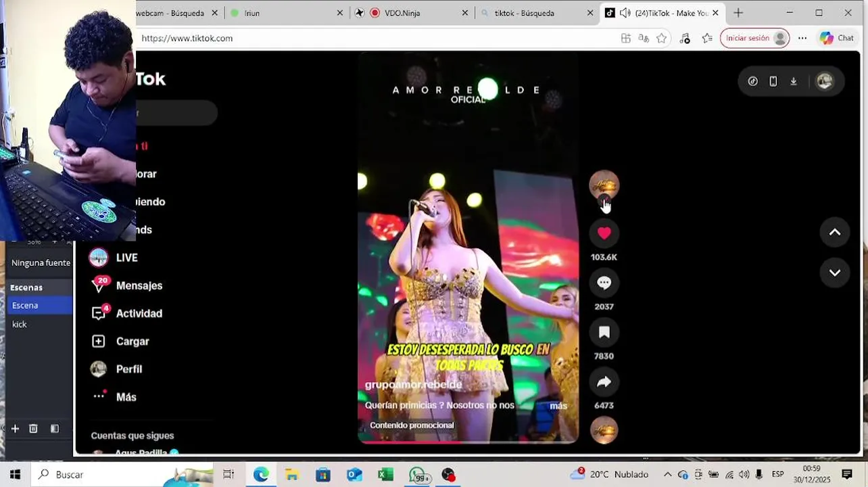Open volume control in system tray
The height and width of the screenshot is (487, 868).
click(x=744, y=474)
